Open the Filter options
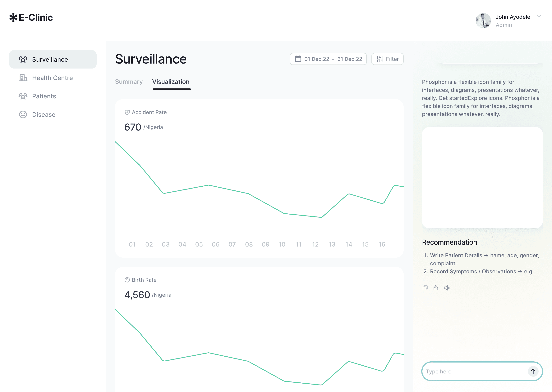 pyautogui.click(x=387, y=59)
